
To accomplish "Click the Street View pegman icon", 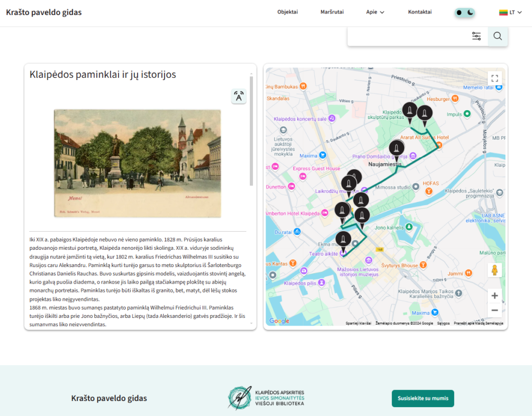I will (495, 271).
